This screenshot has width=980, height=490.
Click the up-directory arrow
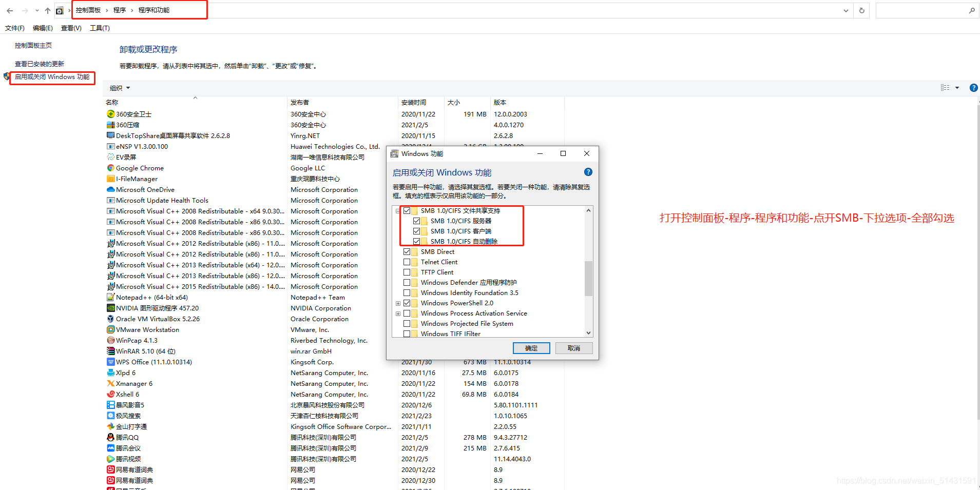pos(48,10)
